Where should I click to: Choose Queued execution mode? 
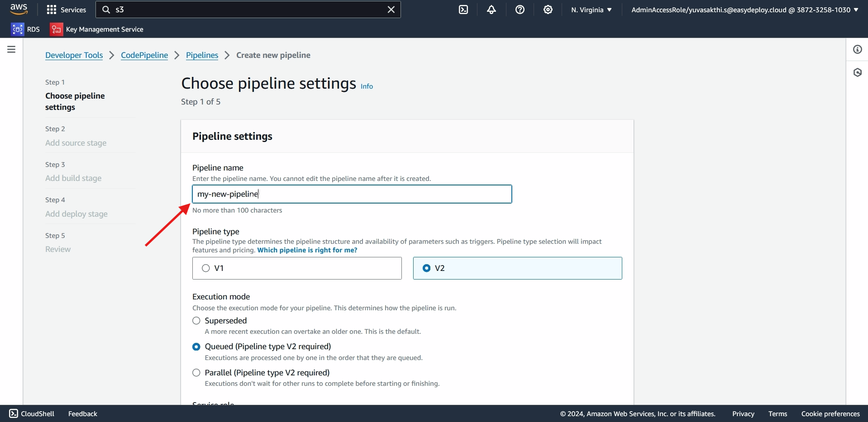tap(196, 347)
